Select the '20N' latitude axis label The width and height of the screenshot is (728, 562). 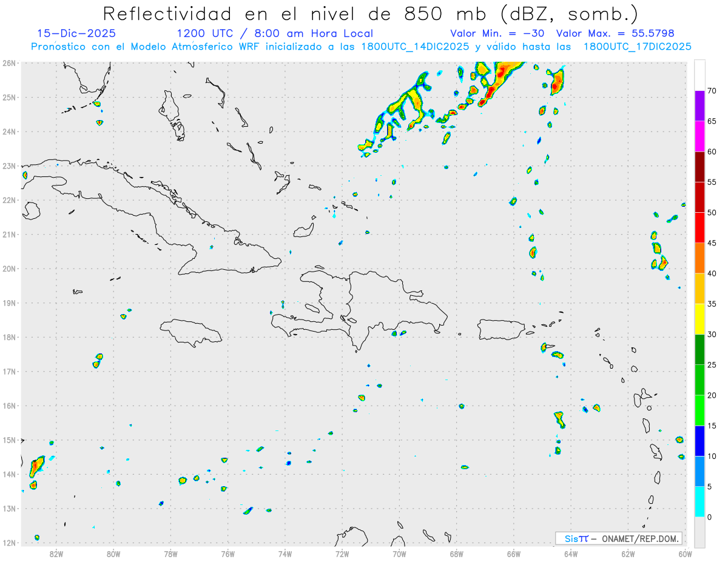(x=9, y=269)
